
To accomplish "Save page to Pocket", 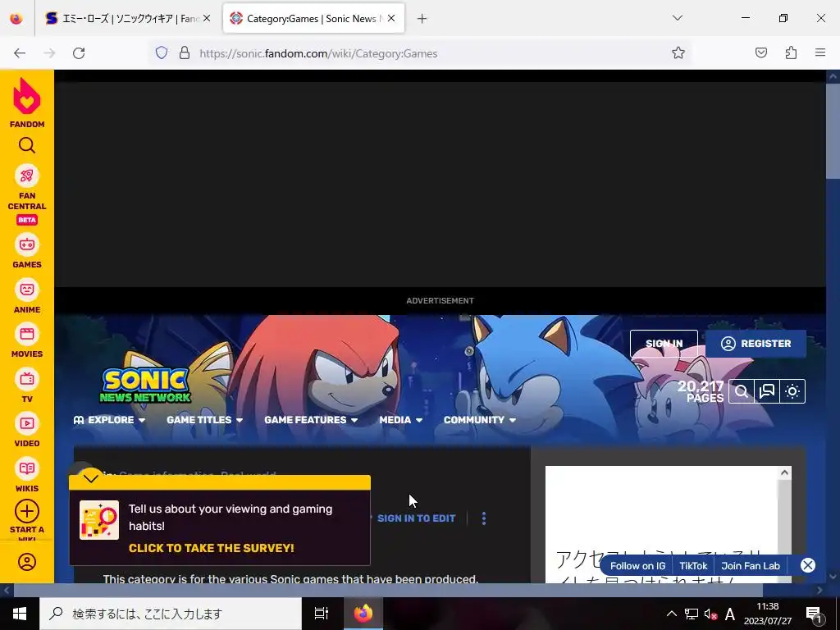I will coord(761,52).
